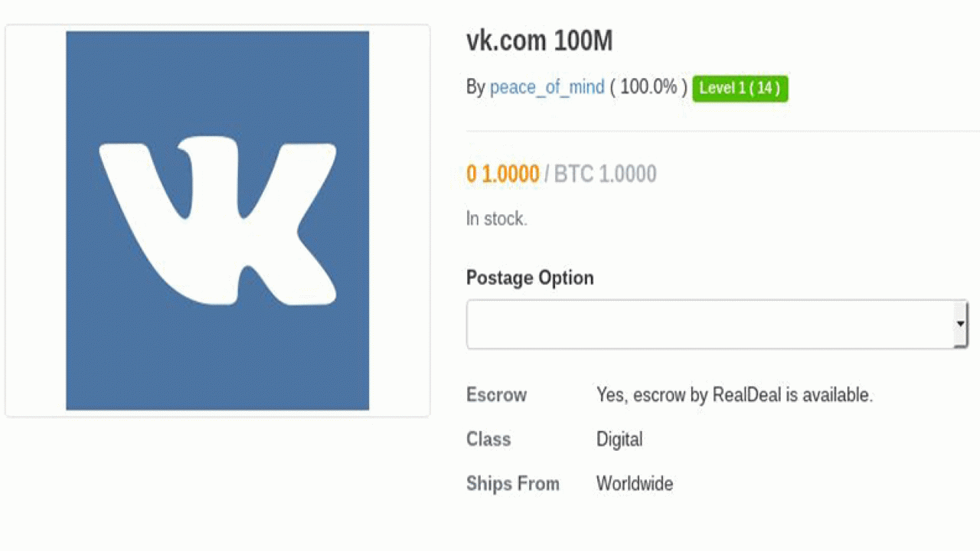
Task: Click the Postage Option dropdown arrow
Action: pyautogui.click(x=960, y=324)
